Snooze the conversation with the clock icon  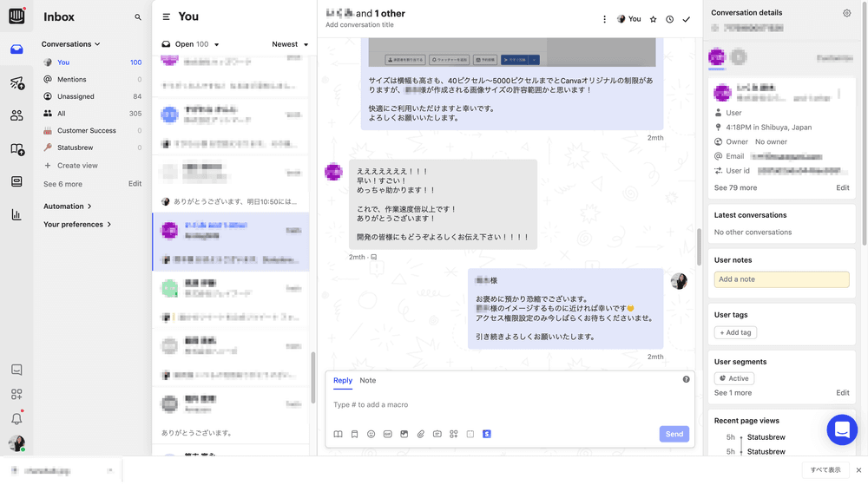pos(669,19)
